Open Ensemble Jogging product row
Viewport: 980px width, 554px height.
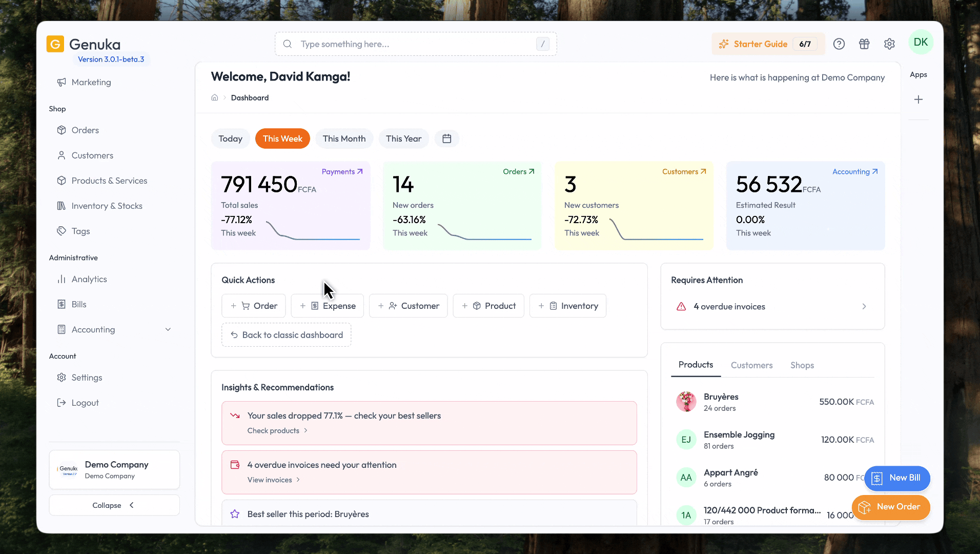click(772, 440)
